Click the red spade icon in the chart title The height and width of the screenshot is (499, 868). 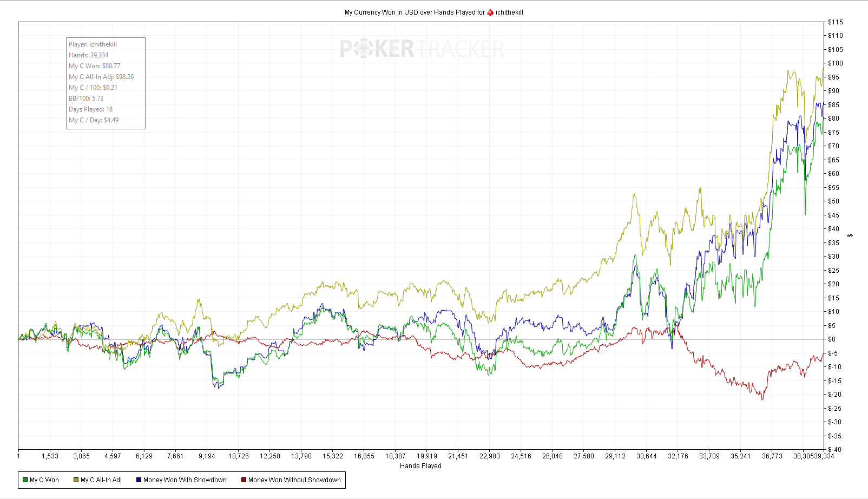tap(490, 12)
